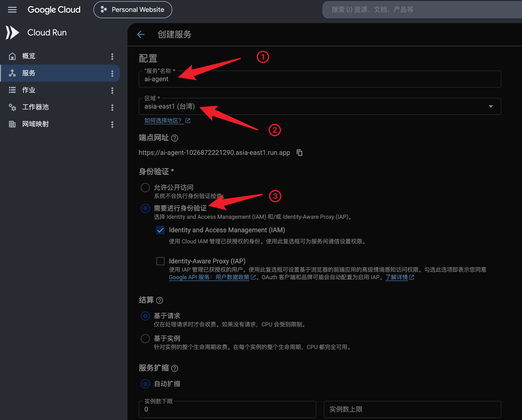
Task: Select the 基于请求 billing radio option
Action: click(x=145, y=316)
